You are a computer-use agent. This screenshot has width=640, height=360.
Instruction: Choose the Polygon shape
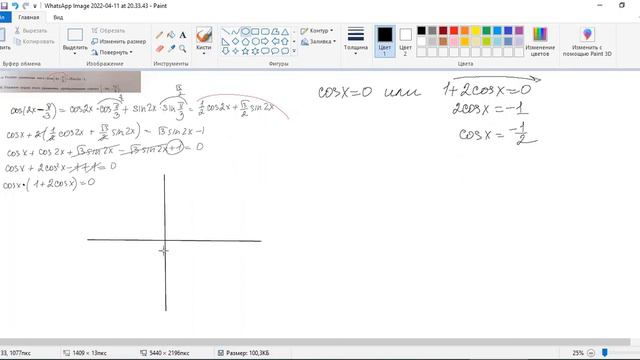pyautogui.click(x=275, y=31)
